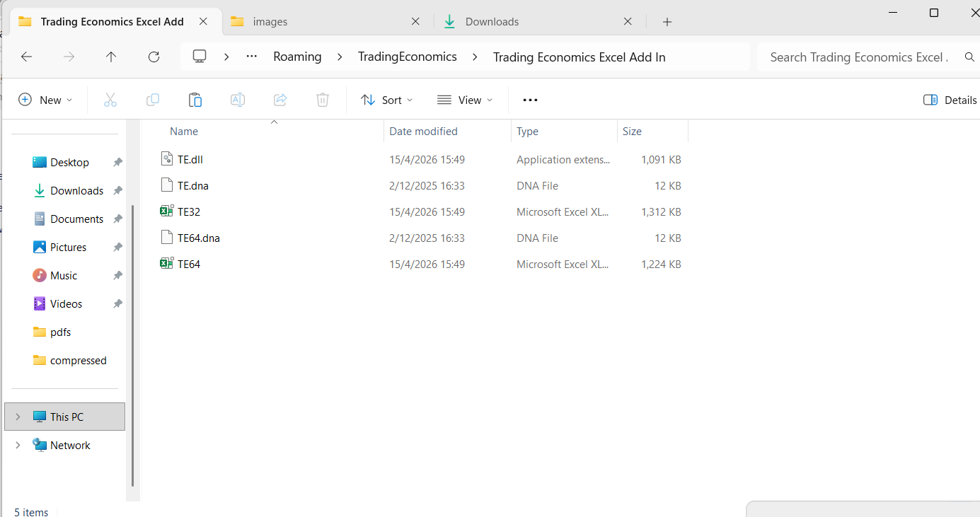Refresh the folder view

[x=154, y=57]
